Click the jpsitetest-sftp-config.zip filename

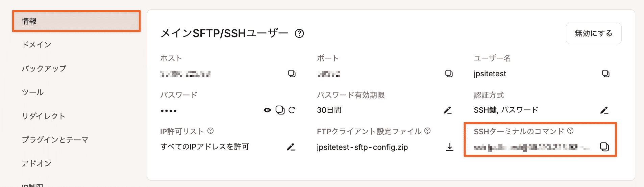point(362,147)
